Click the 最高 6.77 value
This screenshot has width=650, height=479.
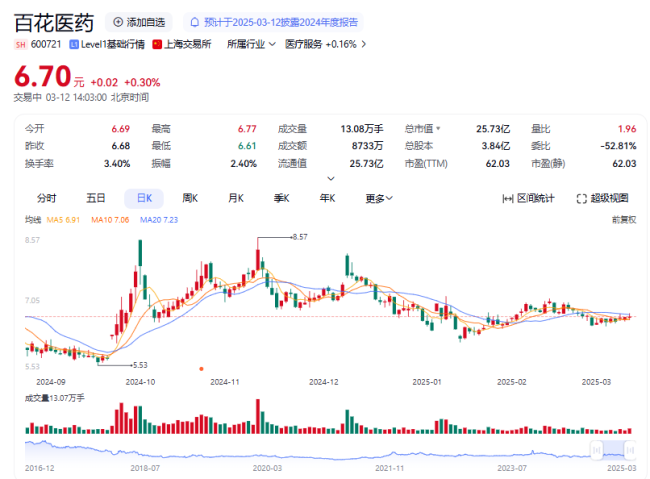point(247,129)
